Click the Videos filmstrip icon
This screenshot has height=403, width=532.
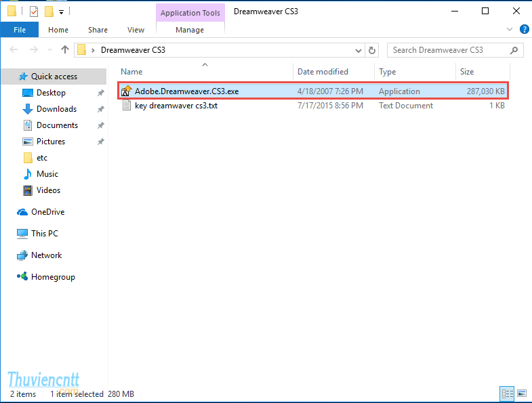click(x=28, y=190)
